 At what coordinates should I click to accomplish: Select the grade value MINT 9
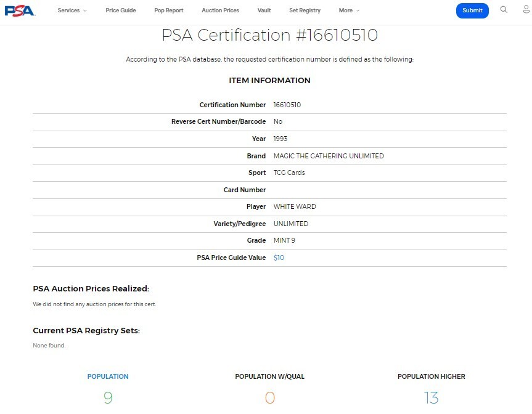pyautogui.click(x=284, y=240)
